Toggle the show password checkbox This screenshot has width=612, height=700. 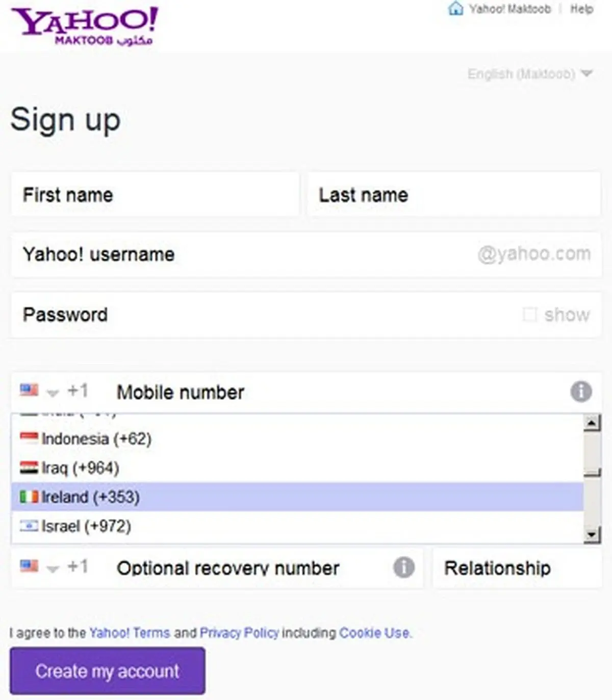tap(530, 314)
